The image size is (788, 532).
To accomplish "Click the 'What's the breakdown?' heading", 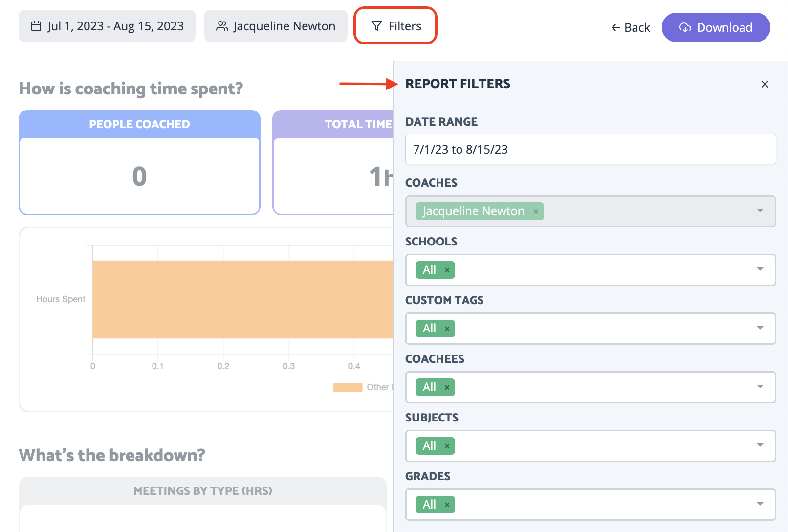I will 112,455.
